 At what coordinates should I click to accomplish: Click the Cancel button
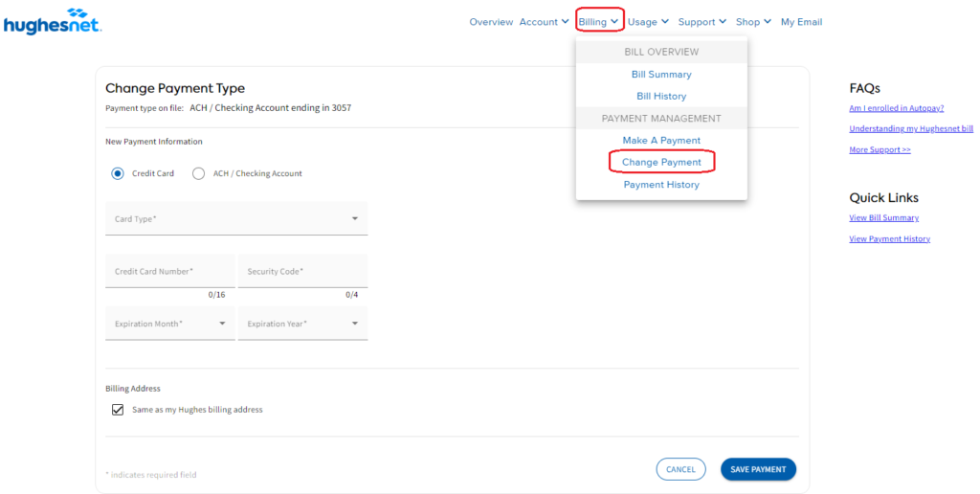(680, 469)
